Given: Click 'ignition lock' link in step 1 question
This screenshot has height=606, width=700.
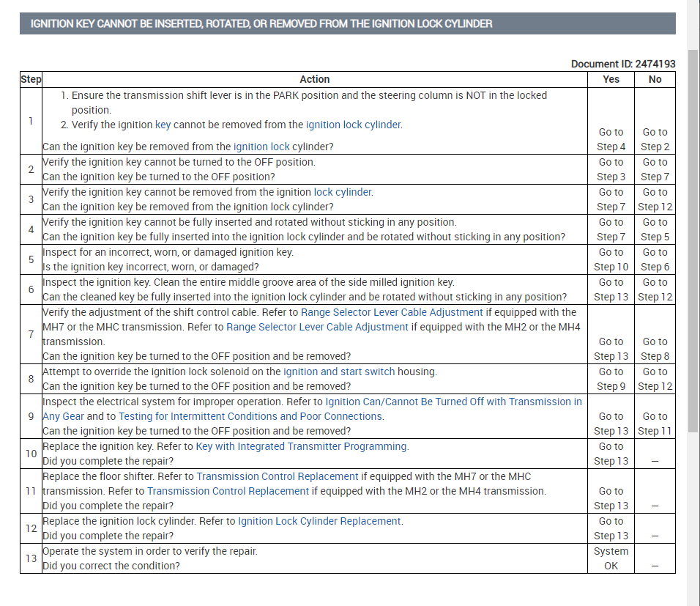Looking at the screenshot, I should 261,147.
